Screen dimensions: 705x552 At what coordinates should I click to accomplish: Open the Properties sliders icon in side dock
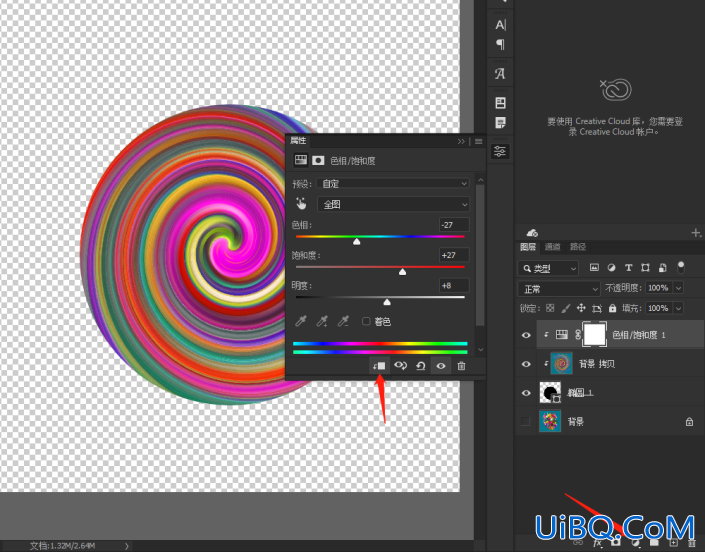[500, 151]
